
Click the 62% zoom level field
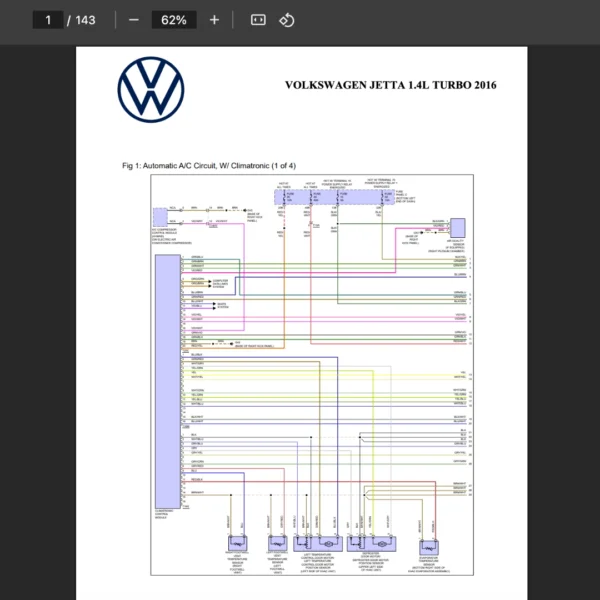click(173, 20)
